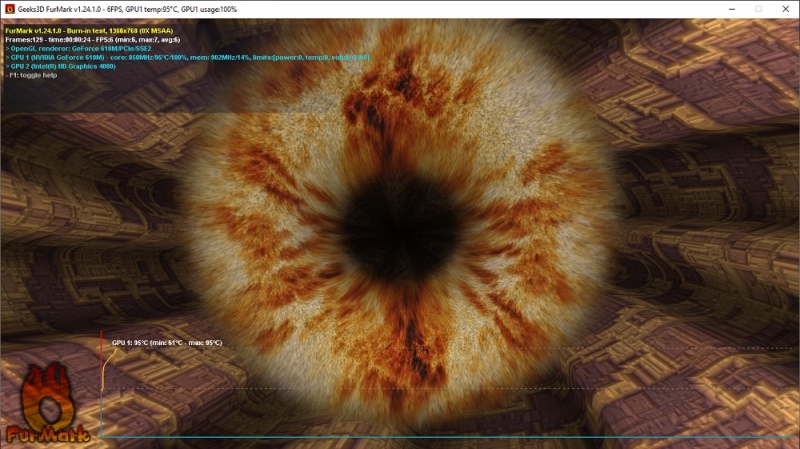The height and width of the screenshot is (449, 800).
Task: Click the 'GPU 2 (Intel(R) HD Graphics 4000)' line
Action: pyautogui.click(x=60, y=66)
